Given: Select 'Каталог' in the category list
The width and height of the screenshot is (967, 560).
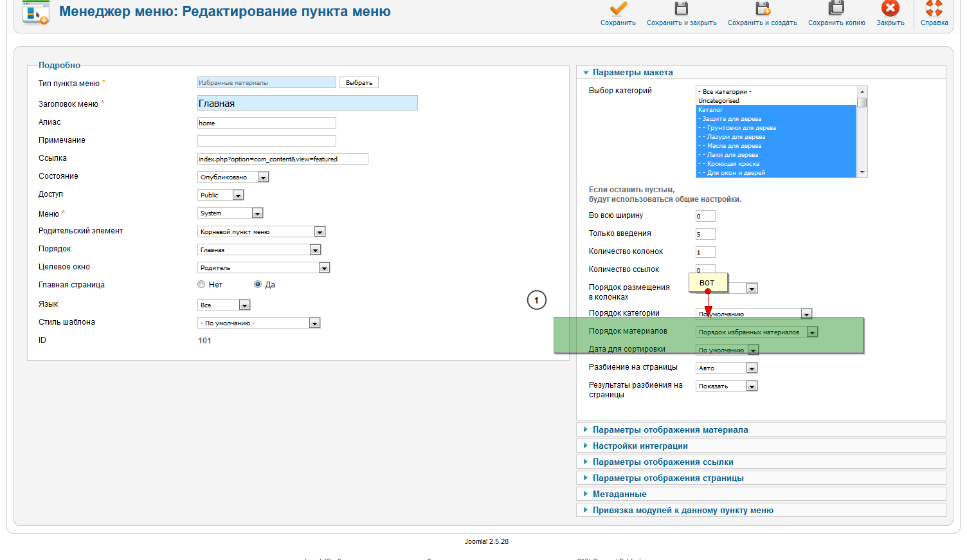Looking at the screenshot, I should click(777, 109).
